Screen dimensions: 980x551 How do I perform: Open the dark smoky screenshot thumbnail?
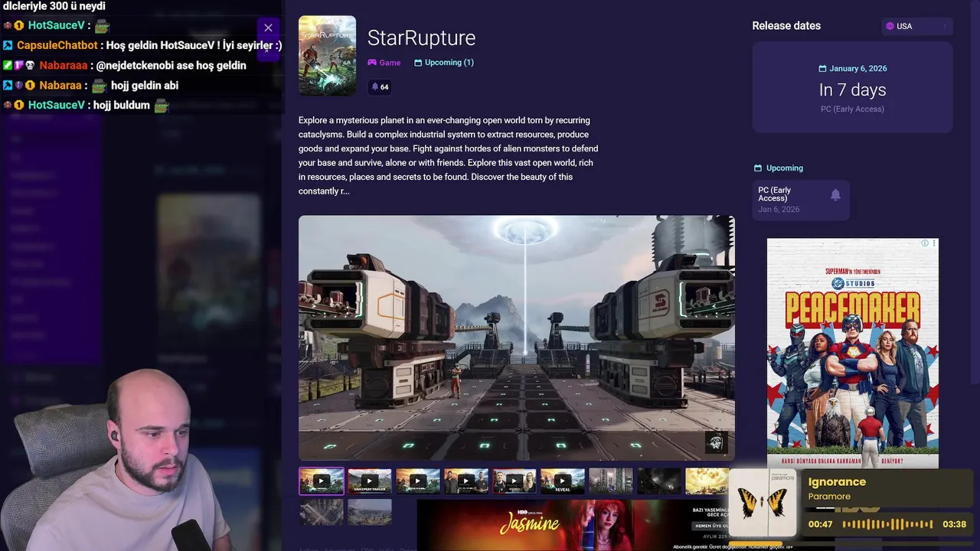[659, 481]
